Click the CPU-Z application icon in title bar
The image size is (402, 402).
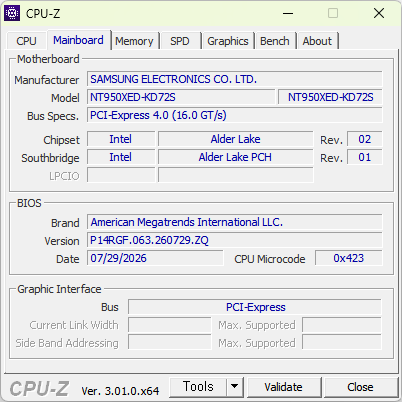[12, 13]
